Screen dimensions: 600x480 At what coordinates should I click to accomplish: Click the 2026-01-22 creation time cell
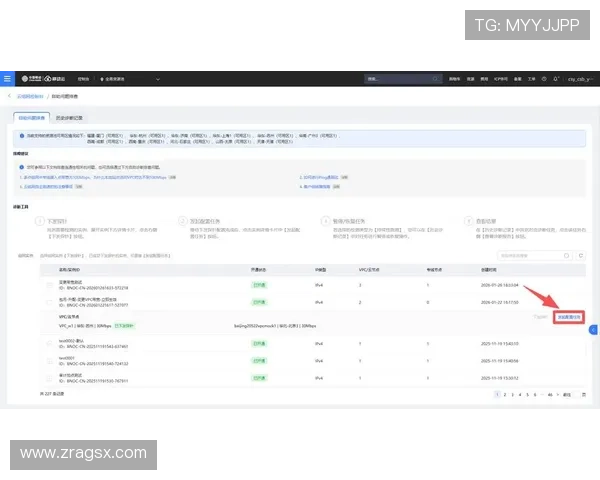[x=500, y=302]
